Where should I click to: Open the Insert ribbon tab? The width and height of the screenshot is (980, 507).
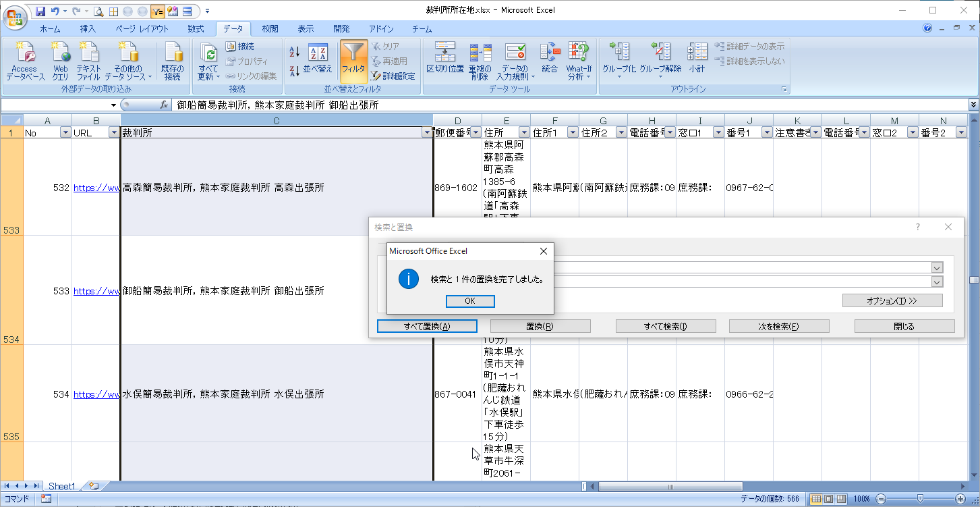88,29
